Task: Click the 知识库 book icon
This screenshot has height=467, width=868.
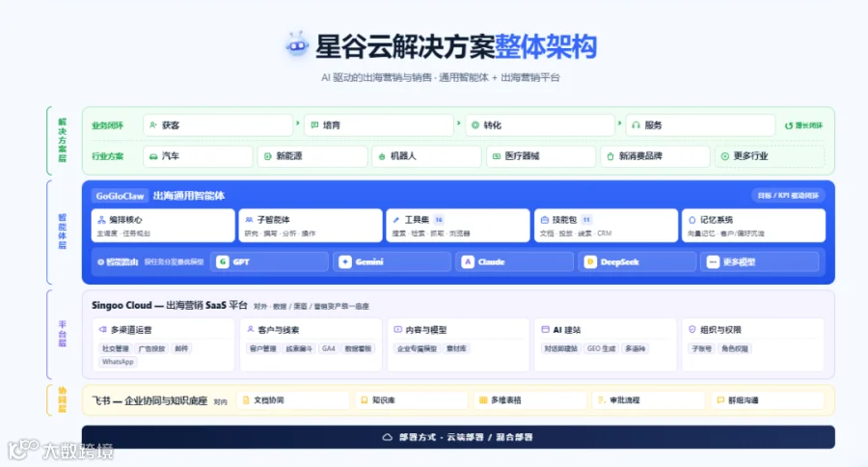Action: 365,400
